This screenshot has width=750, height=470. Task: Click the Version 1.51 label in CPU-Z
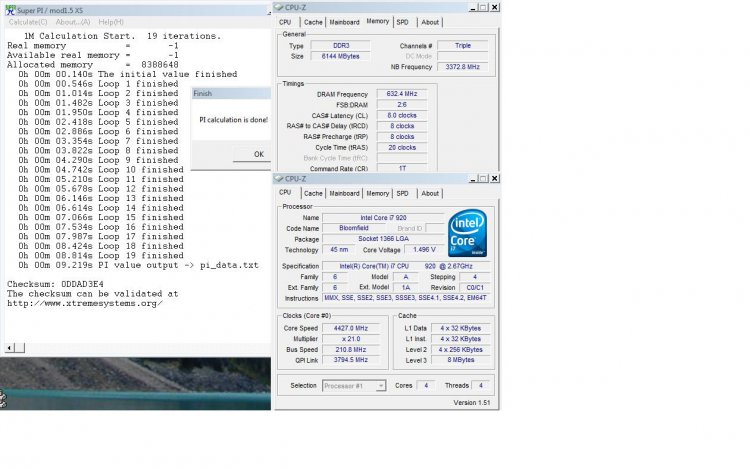coord(472,403)
